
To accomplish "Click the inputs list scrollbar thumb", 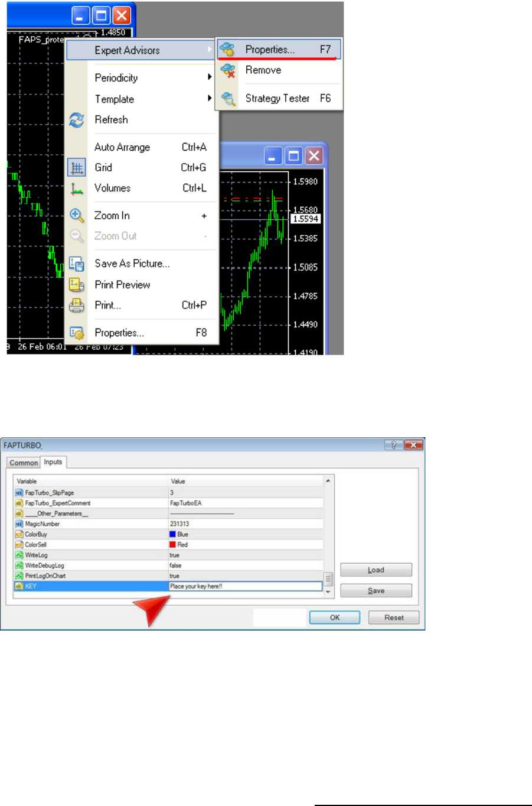I will 328,578.
